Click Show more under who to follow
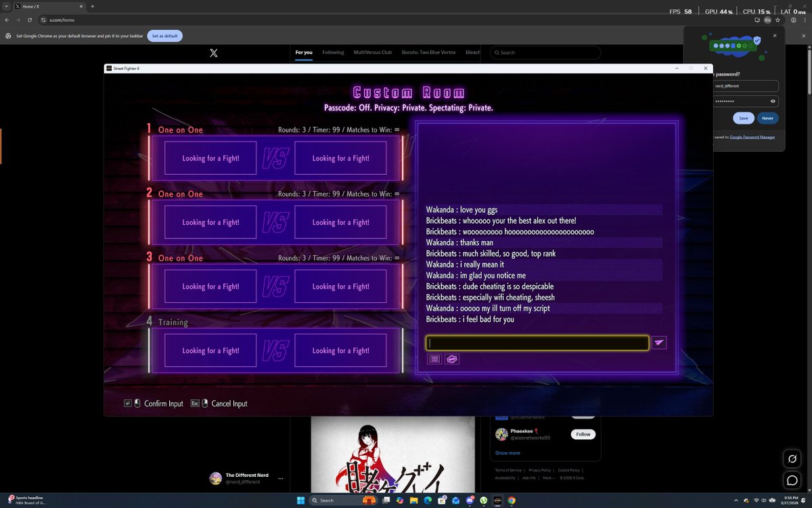Image resolution: width=812 pixels, height=508 pixels. pyautogui.click(x=507, y=452)
